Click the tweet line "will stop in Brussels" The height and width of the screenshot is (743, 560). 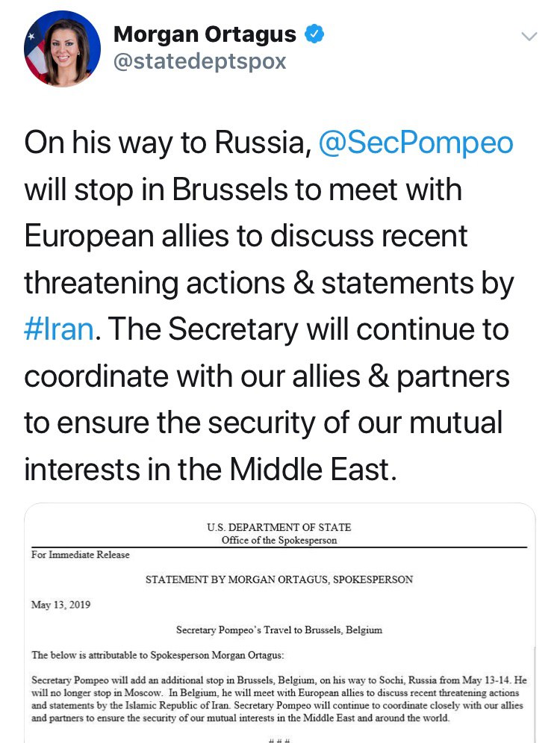click(x=243, y=189)
